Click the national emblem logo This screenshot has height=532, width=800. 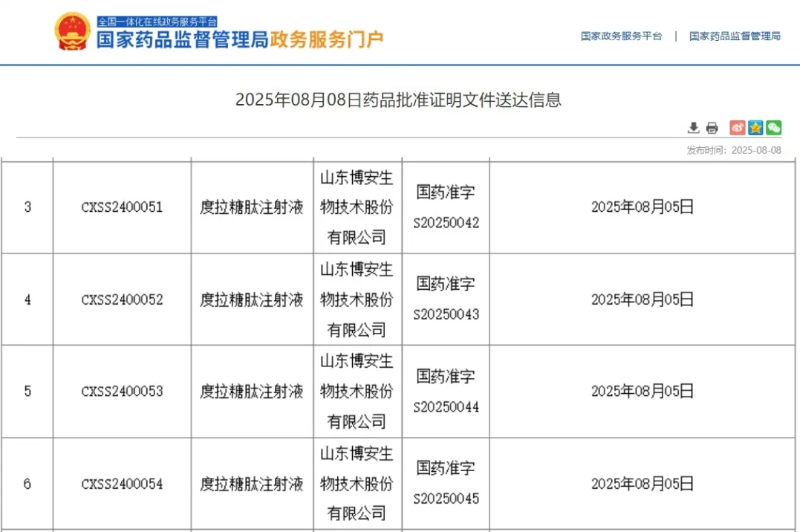72,32
